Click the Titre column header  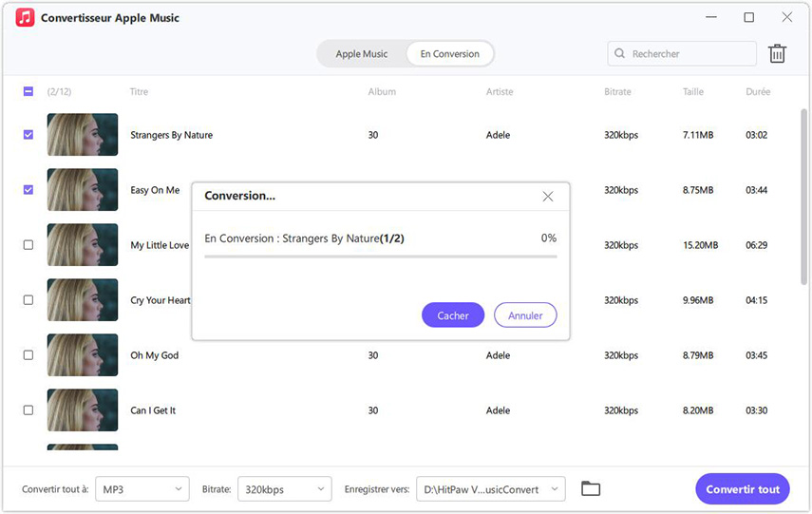click(139, 92)
